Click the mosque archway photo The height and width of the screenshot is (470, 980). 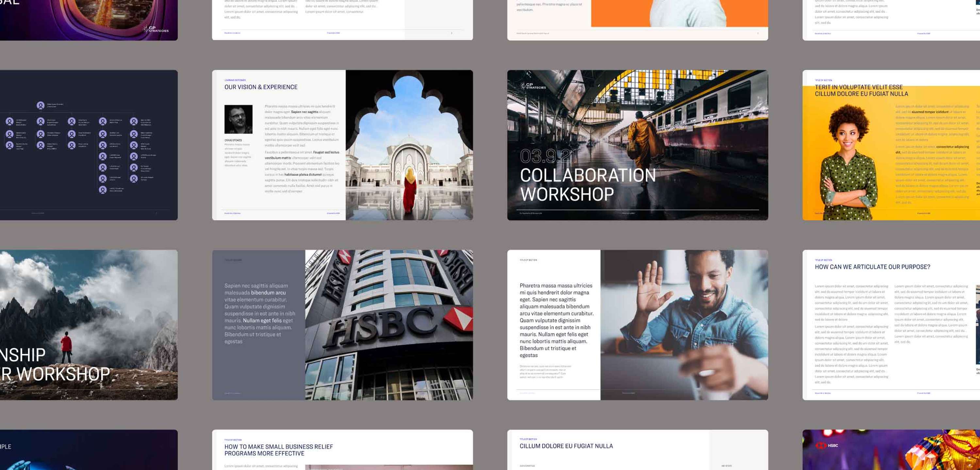click(409, 145)
